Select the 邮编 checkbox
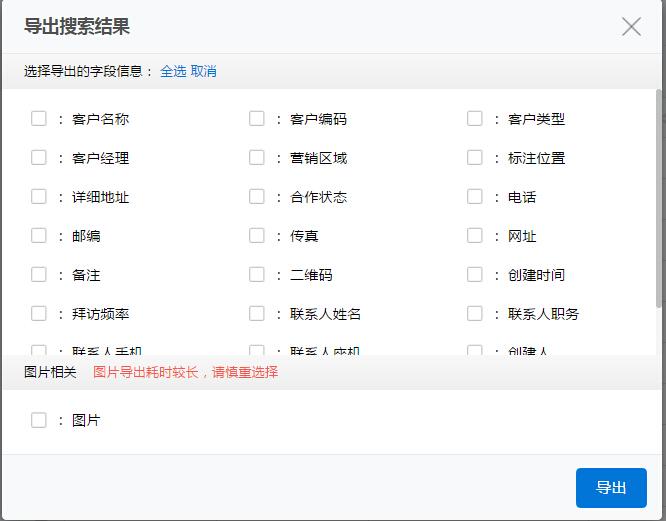 (39, 235)
